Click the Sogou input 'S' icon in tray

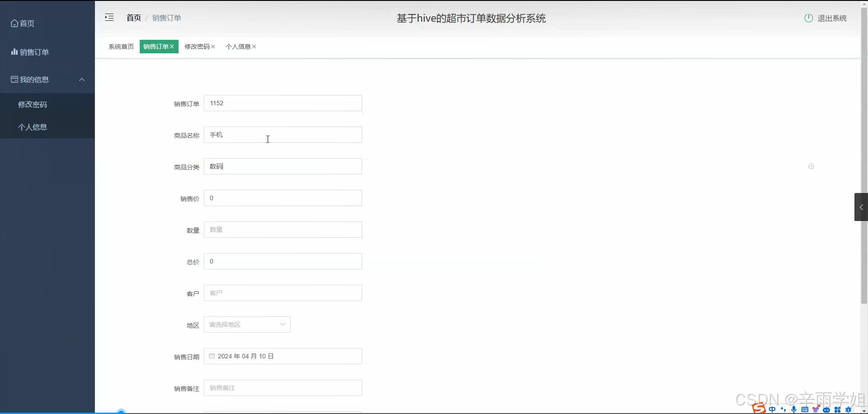tap(759, 408)
